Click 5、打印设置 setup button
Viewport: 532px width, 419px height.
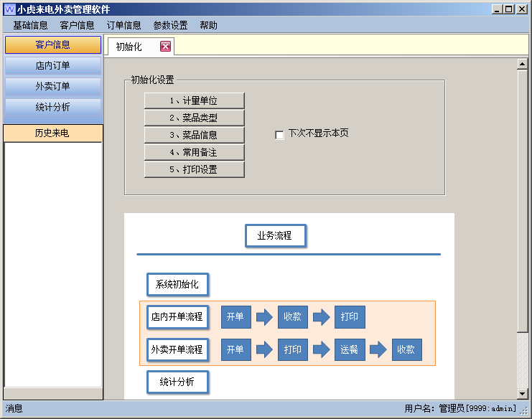[194, 169]
